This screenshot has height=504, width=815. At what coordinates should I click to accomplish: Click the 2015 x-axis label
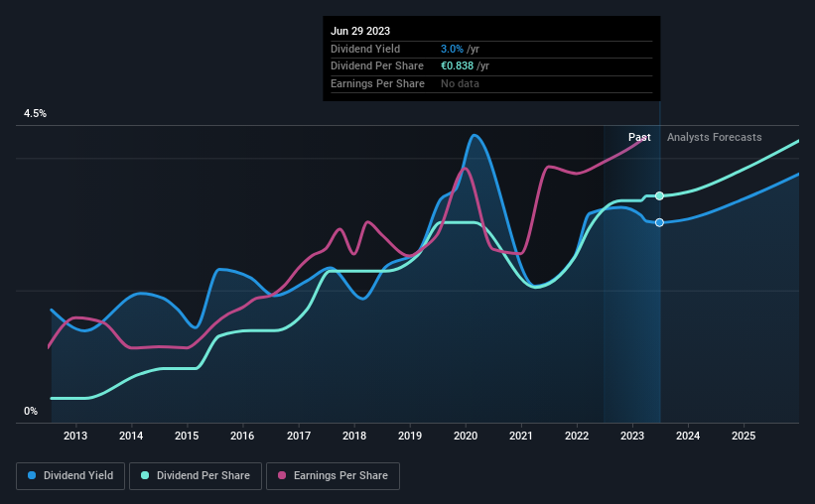coord(187,436)
